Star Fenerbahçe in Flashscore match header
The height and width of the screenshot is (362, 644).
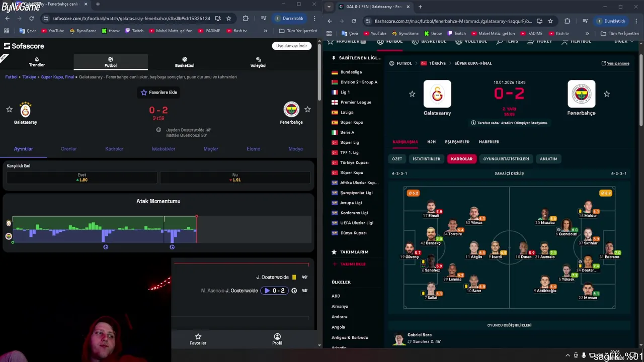[607, 94]
